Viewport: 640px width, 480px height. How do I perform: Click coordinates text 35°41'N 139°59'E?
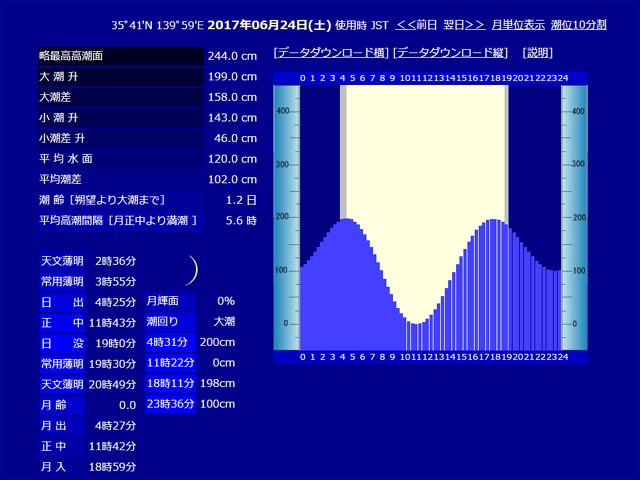(157, 25)
